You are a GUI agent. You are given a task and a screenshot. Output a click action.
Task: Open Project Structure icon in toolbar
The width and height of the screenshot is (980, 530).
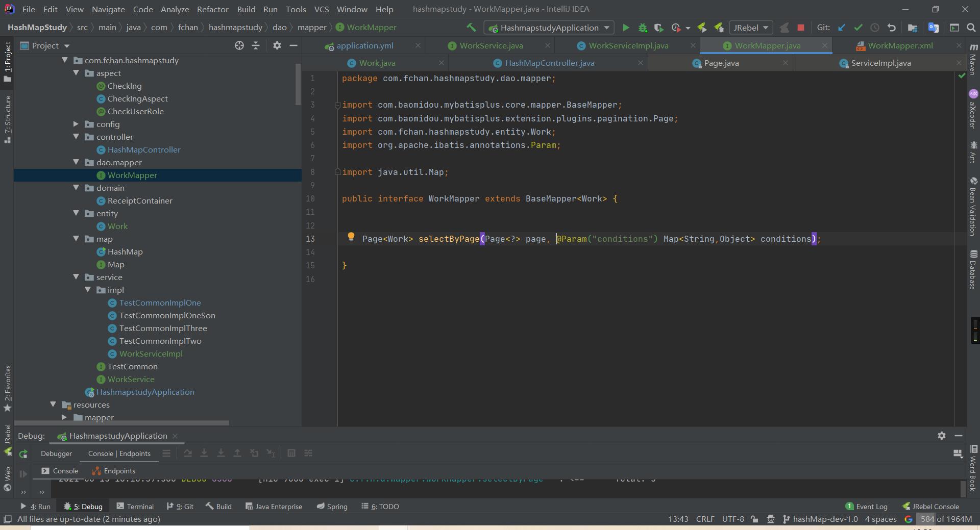tap(913, 28)
